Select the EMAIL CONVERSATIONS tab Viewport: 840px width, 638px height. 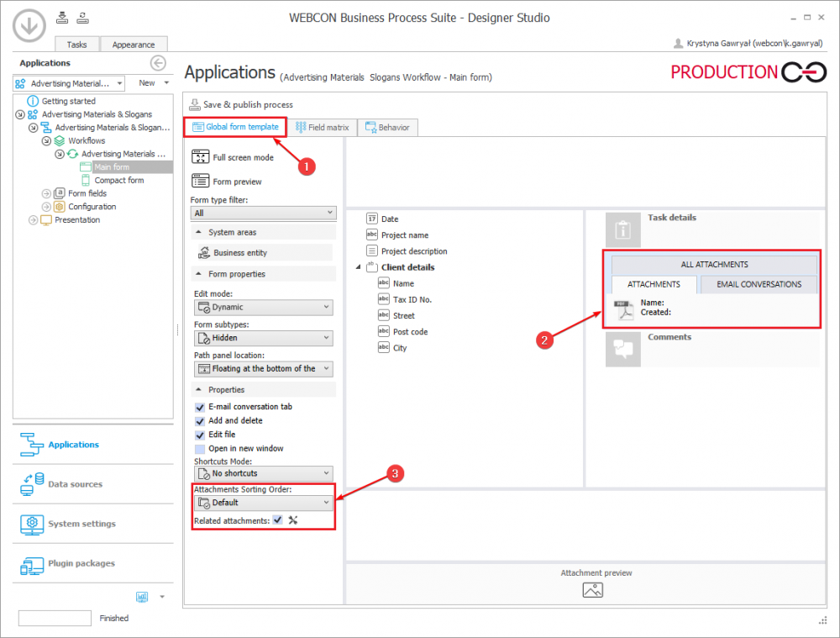(x=759, y=284)
